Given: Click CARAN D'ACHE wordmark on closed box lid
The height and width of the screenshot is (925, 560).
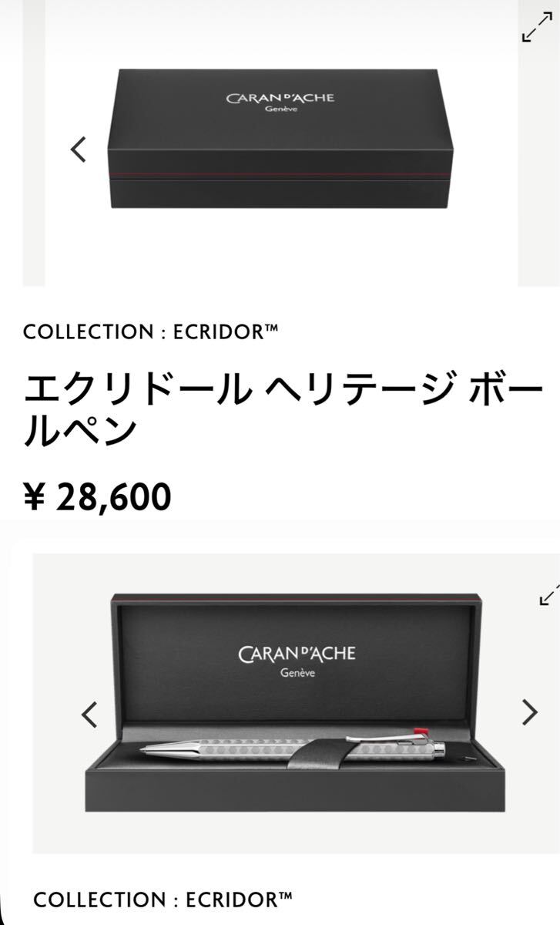Looking at the screenshot, I should point(280,98).
